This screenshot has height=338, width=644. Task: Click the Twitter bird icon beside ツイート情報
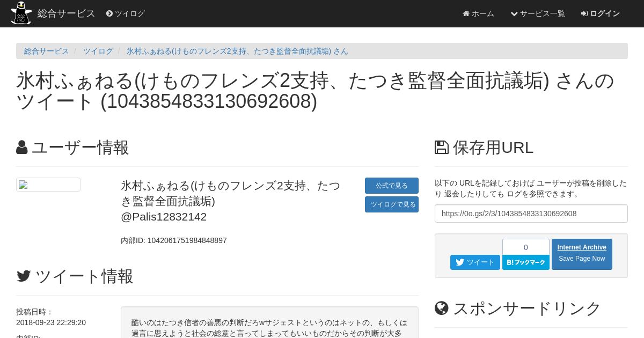(x=24, y=276)
